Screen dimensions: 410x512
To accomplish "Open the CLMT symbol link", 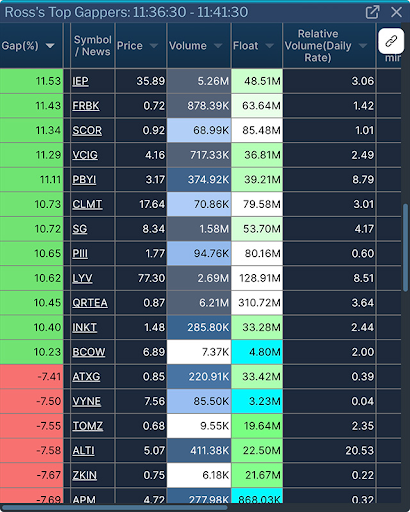I will point(87,204).
